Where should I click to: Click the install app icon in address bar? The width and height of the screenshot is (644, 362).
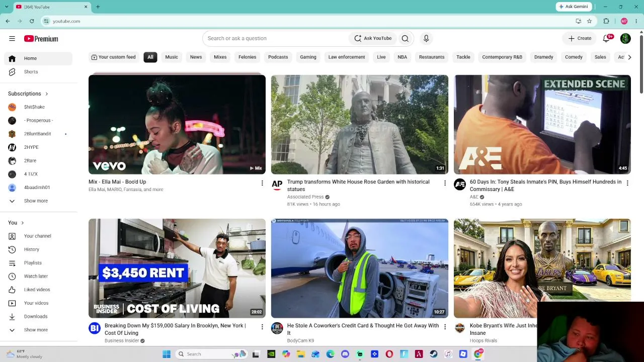pyautogui.click(x=579, y=21)
